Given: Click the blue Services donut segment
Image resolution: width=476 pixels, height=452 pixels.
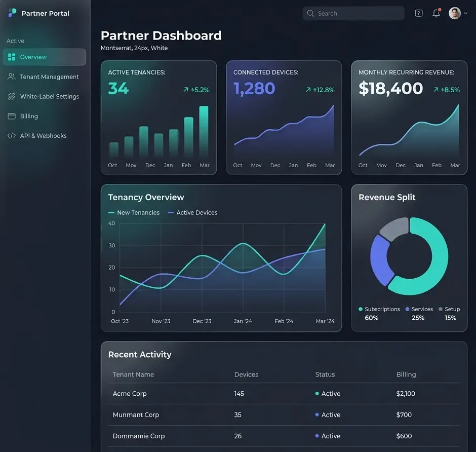Looking at the screenshot, I should tap(379, 260).
